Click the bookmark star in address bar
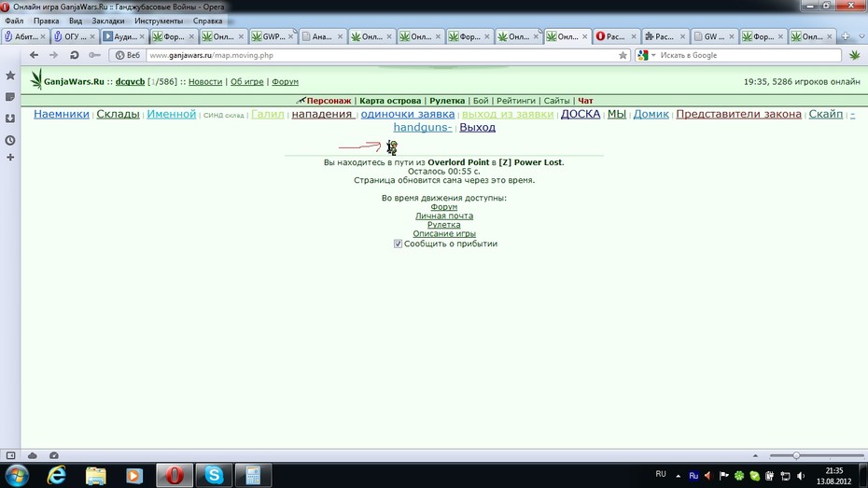The height and width of the screenshot is (488, 868). (x=623, y=55)
